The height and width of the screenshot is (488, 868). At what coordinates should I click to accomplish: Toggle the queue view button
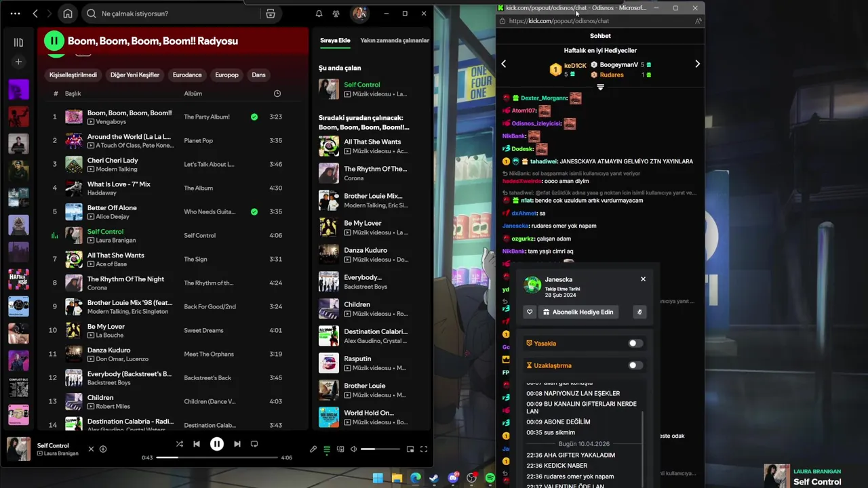(x=327, y=449)
